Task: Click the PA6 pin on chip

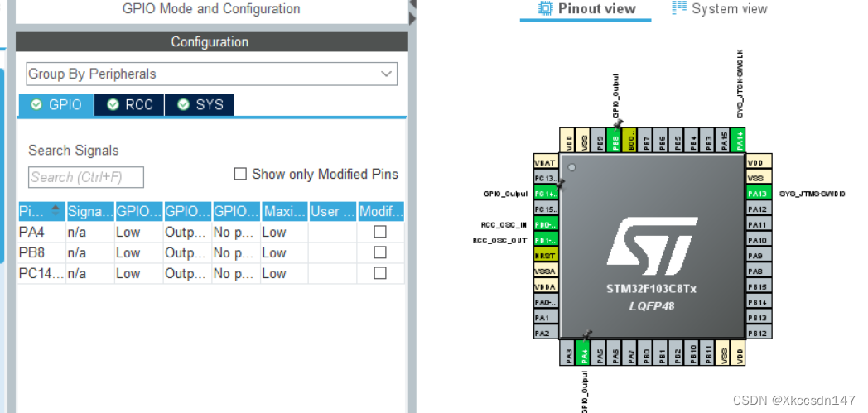Action: point(615,353)
